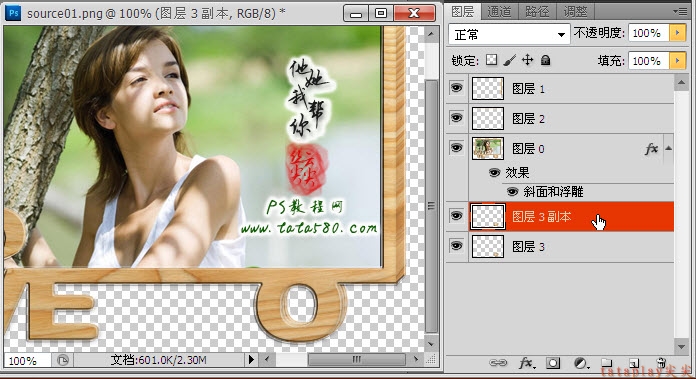Open the add layer style fx menu

click(526, 363)
